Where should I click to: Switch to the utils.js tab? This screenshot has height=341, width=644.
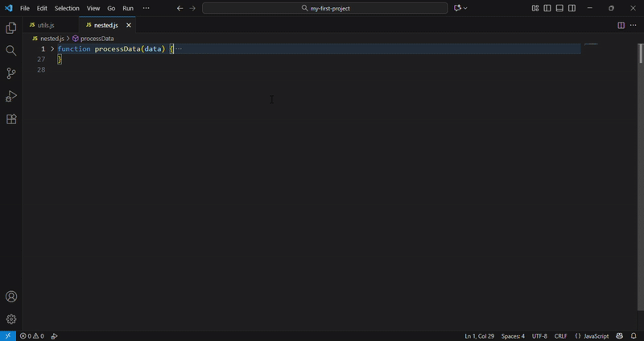click(46, 25)
